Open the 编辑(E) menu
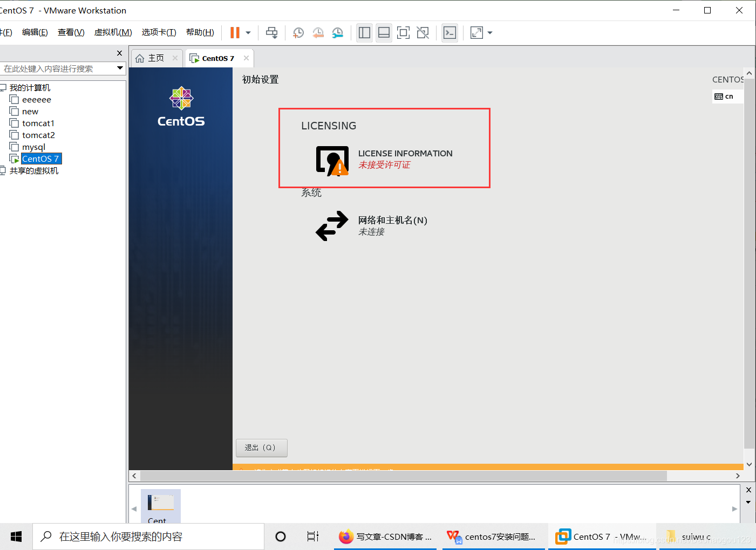 pyautogui.click(x=35, y=32)
